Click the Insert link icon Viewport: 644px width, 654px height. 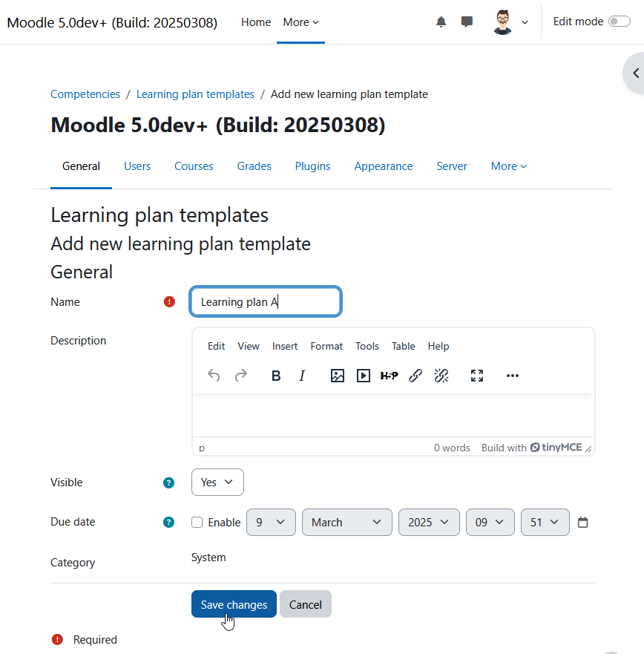click(x=415, y=376)
